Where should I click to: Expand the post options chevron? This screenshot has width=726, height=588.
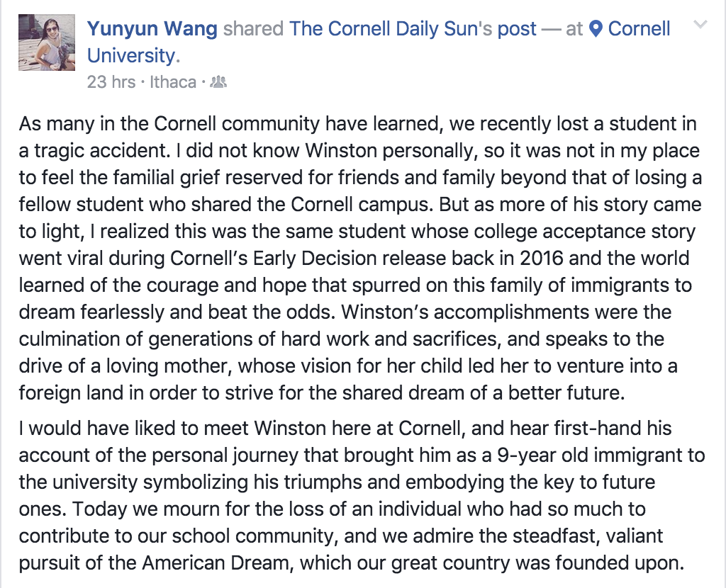pyautogui.click(x=700, y=24)
